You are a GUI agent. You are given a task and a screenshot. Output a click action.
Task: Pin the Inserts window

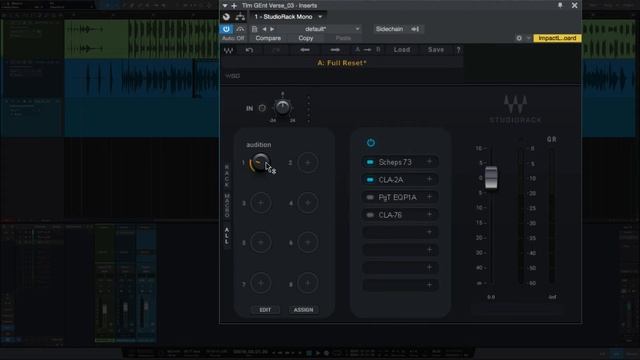[x=560, y=5]
